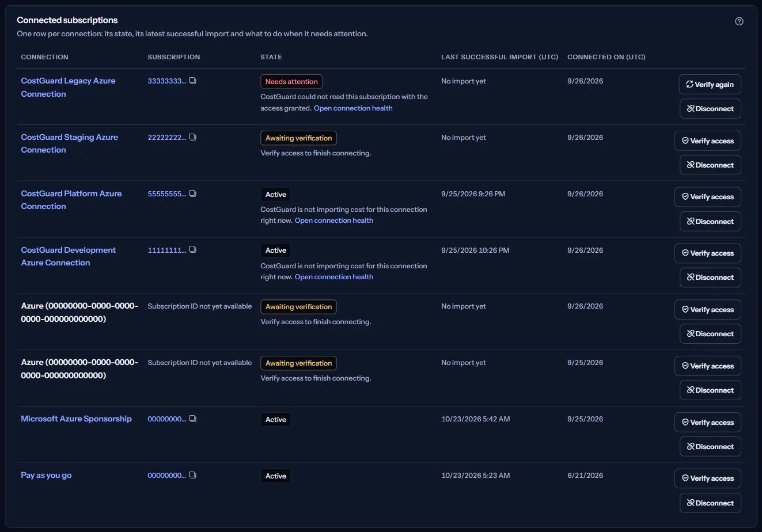
Task: Open the CostGuard Development Azure Connection link
Action: (x=68, y=256)
